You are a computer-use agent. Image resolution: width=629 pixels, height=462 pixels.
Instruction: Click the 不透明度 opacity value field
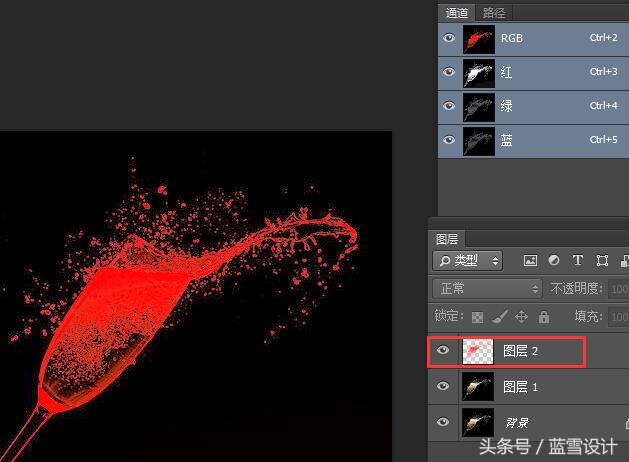[618, 289]
